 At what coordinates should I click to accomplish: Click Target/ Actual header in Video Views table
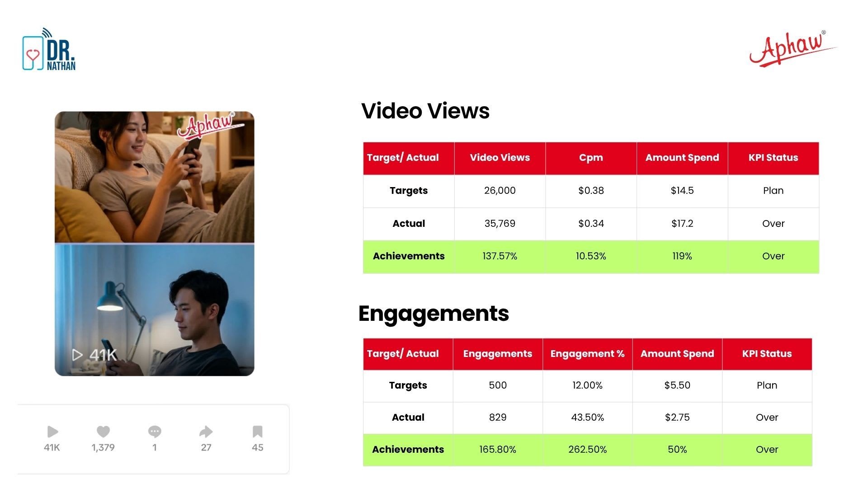(409, 158)
